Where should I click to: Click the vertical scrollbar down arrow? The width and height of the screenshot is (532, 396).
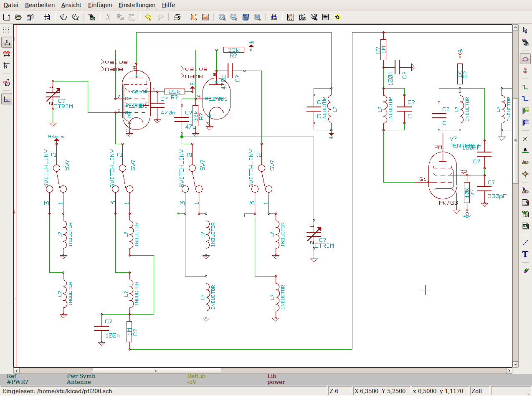(x=515, y=364)
